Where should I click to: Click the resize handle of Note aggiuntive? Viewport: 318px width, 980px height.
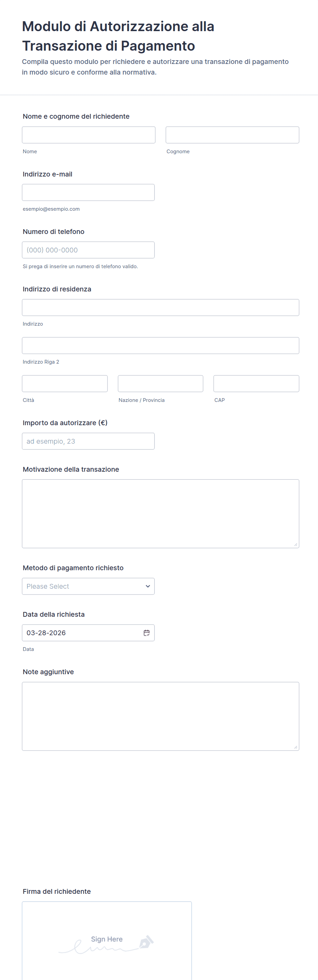coord(295,747)
